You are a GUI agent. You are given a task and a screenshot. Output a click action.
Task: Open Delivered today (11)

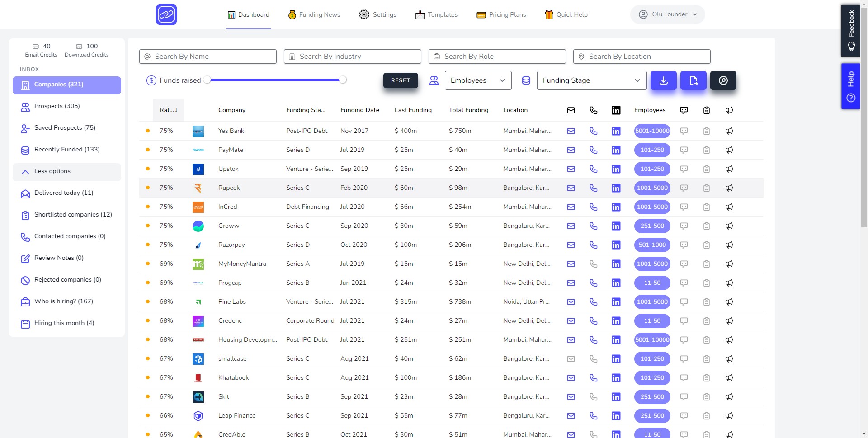67,193
